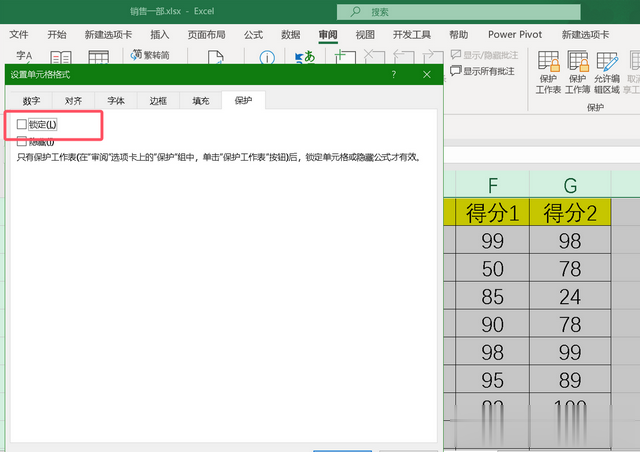Open the Page Layout (页面布局) tab
This screenshot has width=640, height=452.
pyautogui.click(x=207, y=35)
